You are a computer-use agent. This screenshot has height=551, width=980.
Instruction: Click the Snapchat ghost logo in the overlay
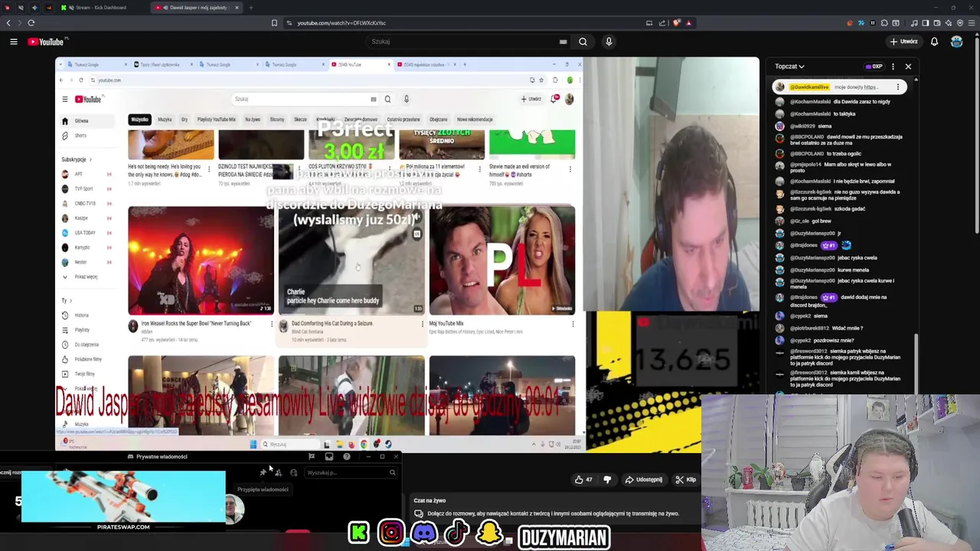(490, 533)
